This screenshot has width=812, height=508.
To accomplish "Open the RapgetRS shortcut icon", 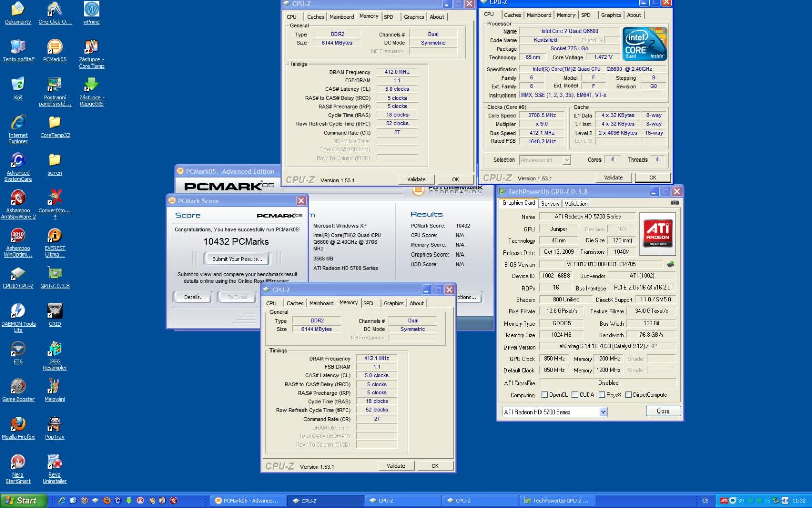I will click(x=91, y=91).
